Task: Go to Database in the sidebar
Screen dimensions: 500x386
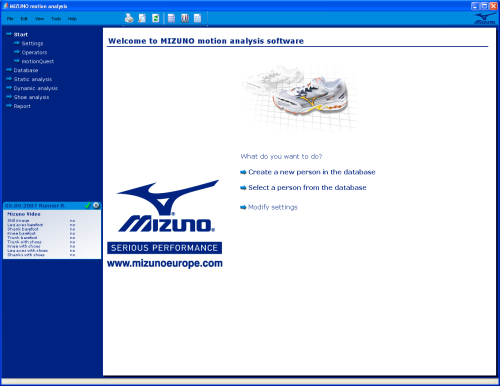Action: [26, 70]
